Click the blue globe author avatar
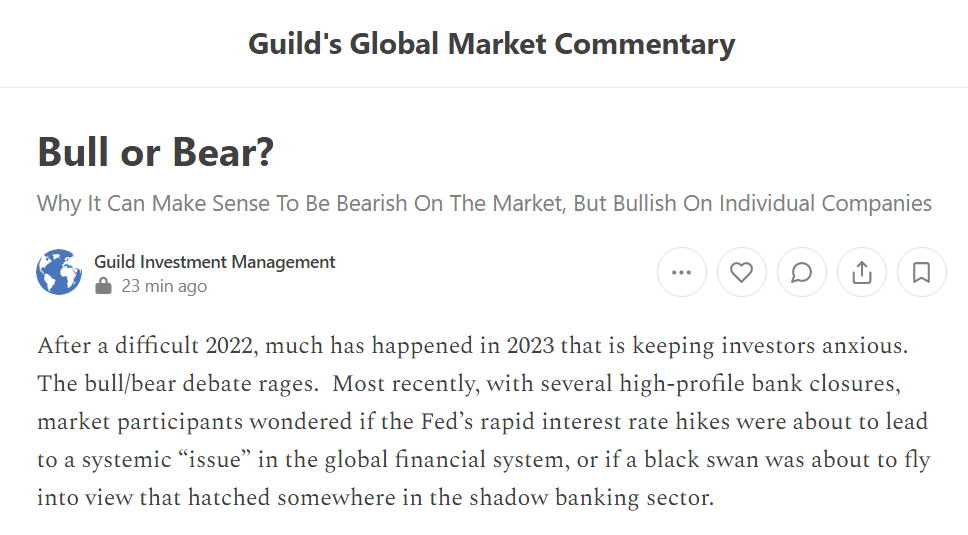Image resolution: width=968 pixels, height=535 pixels. [x=59, y=272]
